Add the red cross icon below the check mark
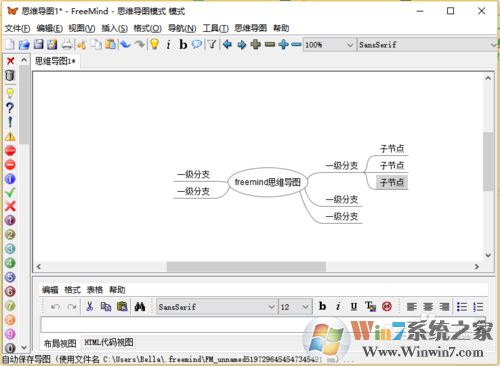Image resolution: width=500 pixels, height=366 pixels. [10, 206]
